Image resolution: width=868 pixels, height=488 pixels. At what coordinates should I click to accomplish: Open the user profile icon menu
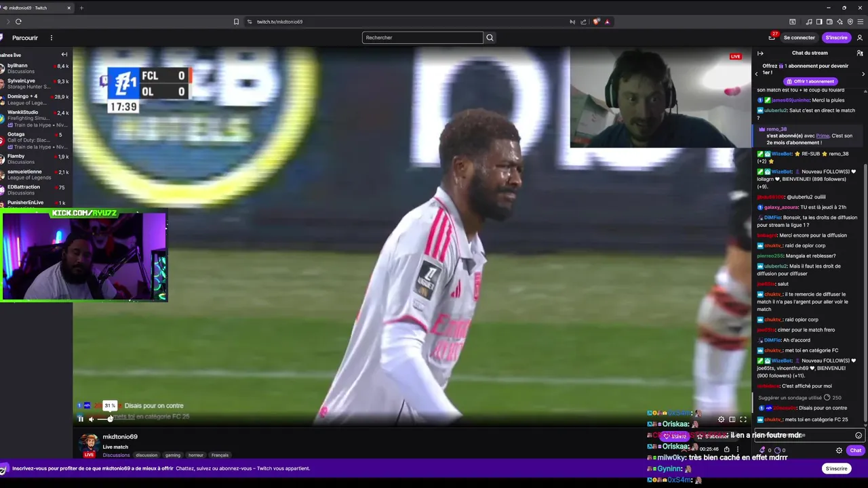[x=860, y=37]
